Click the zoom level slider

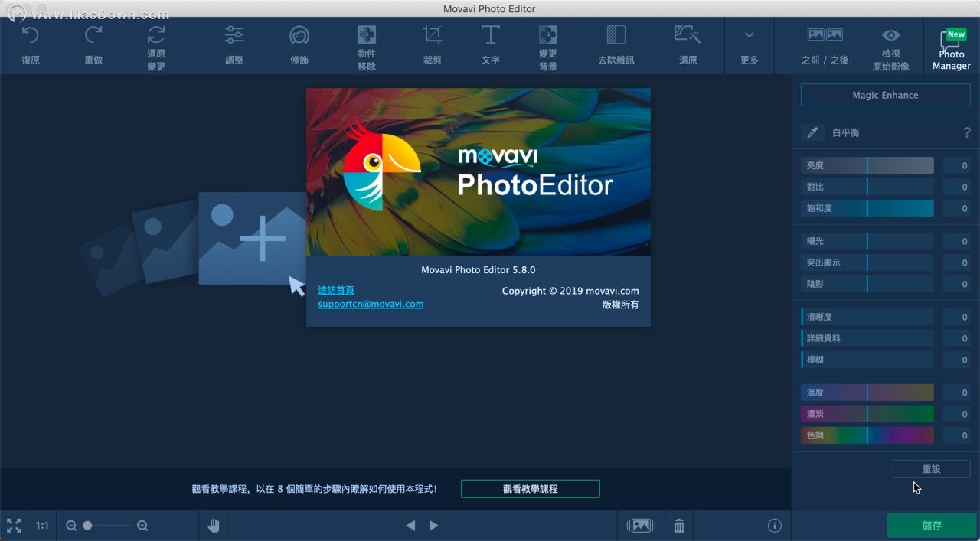point(107,526)
